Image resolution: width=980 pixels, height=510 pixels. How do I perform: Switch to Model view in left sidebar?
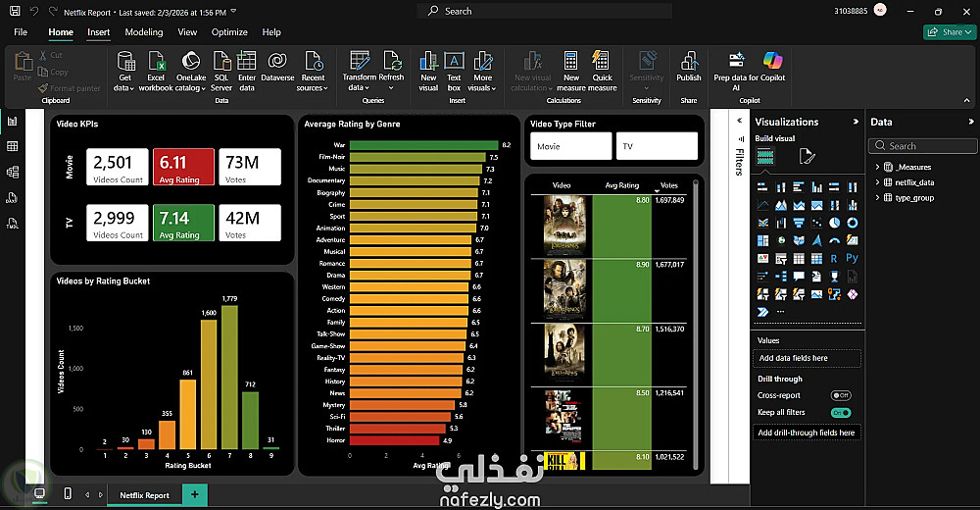12,172
